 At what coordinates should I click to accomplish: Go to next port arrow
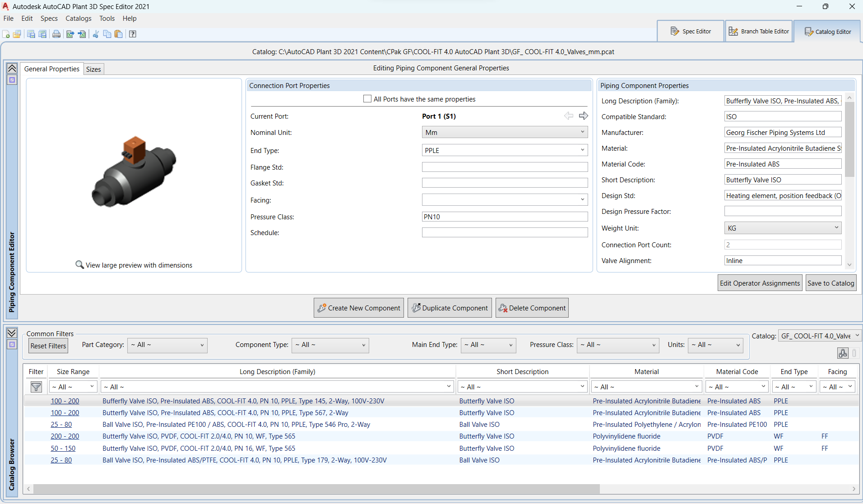583,116
